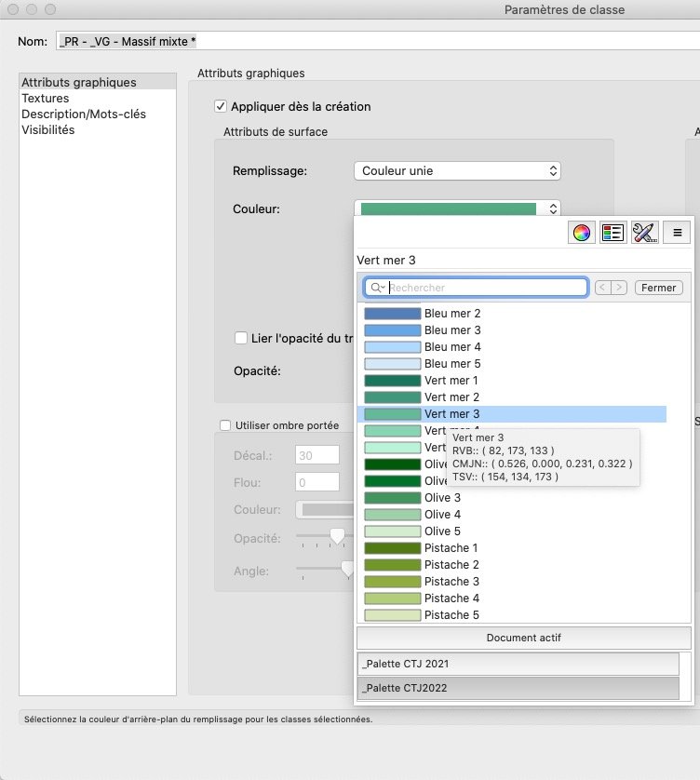
Task: Go to next search result arrow
Action: [619, 288]
